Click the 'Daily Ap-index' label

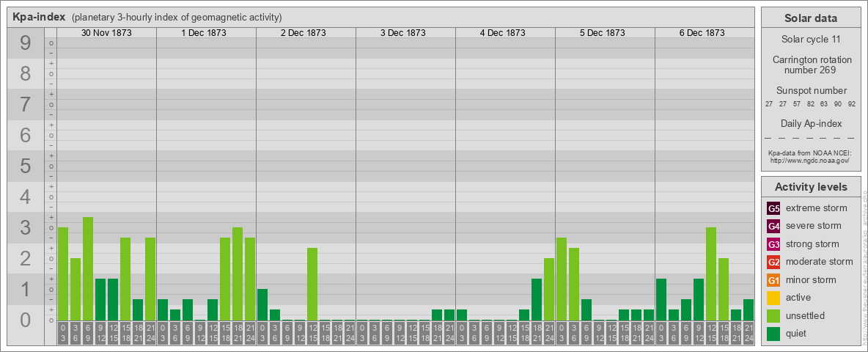coord(811,123)
